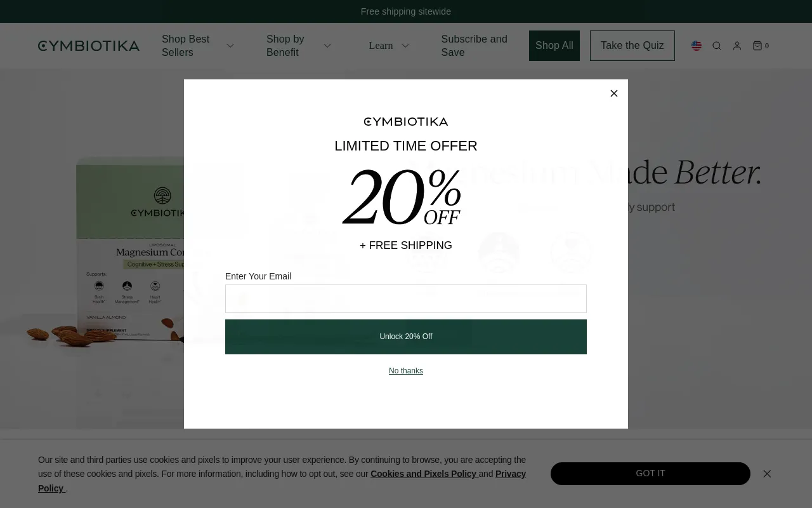Accept cookies with GOT IT button

(650, 474)
